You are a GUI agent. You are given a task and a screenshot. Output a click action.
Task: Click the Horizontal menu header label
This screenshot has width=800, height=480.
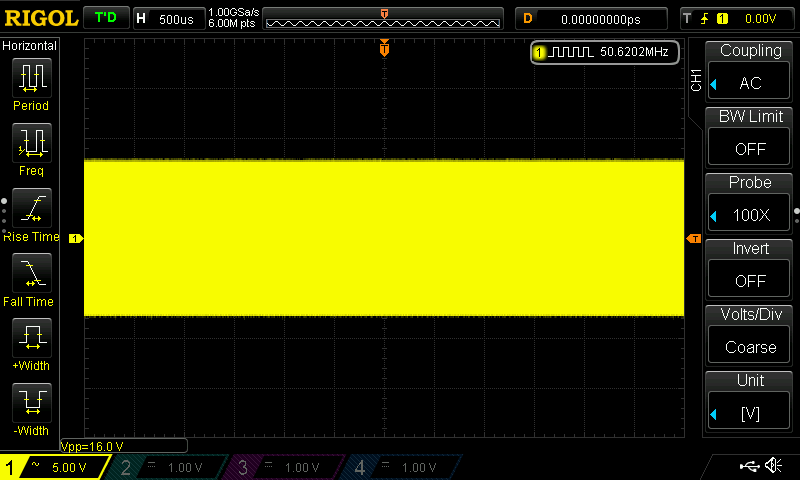(30, 45)
